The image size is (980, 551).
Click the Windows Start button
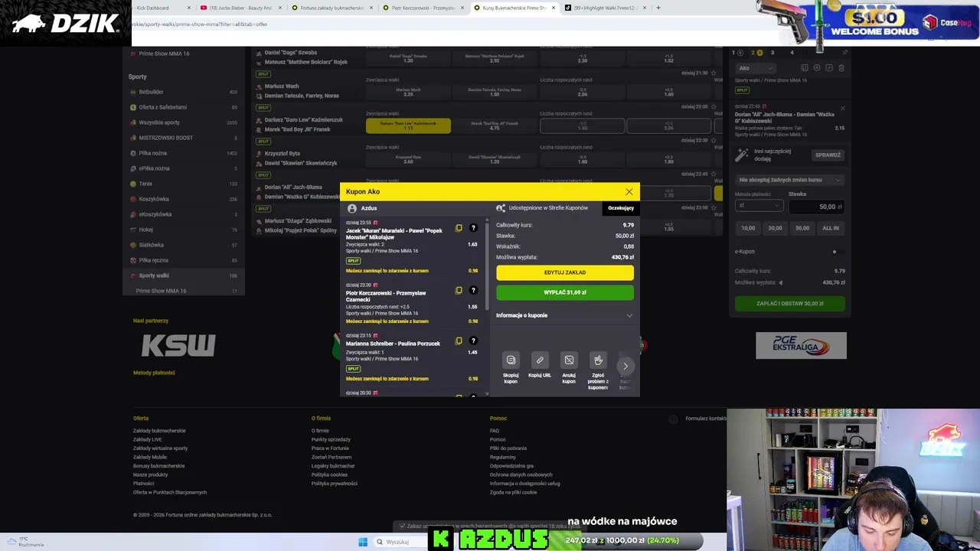point(363,542)
